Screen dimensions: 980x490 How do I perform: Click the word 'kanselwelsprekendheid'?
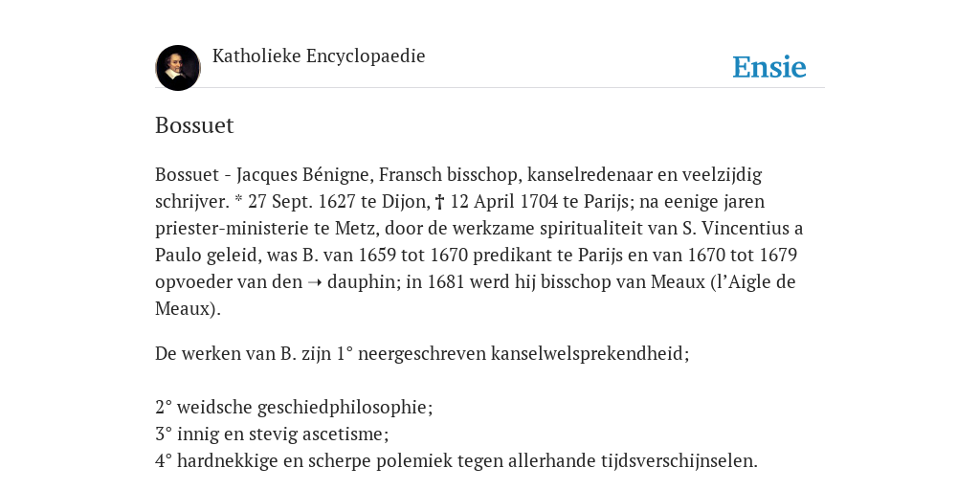point(588,354)
